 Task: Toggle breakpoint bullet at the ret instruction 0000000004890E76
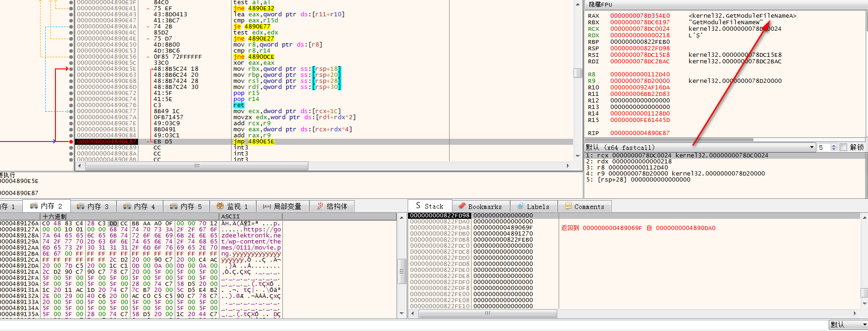click(x=71, y=105)
